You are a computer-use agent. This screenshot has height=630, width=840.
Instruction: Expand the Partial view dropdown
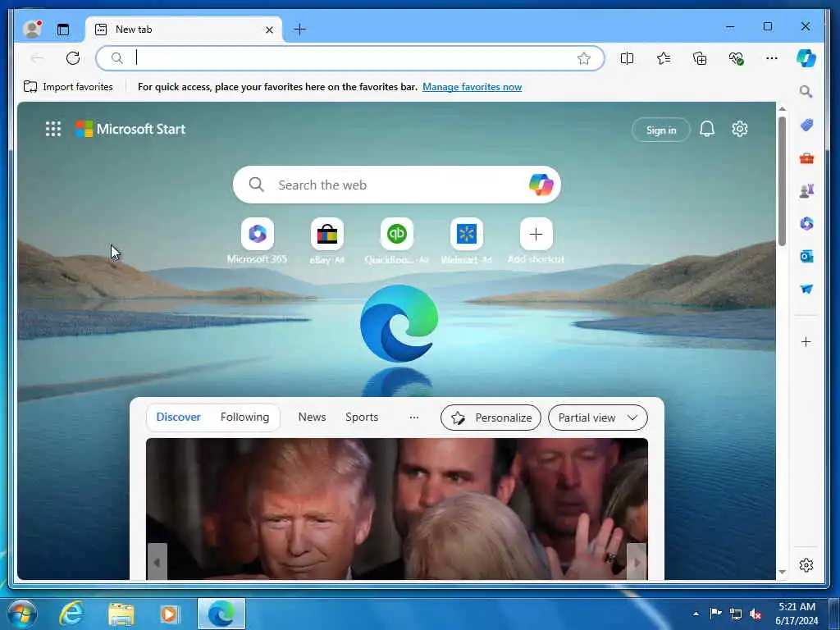(x=598, y=418)
